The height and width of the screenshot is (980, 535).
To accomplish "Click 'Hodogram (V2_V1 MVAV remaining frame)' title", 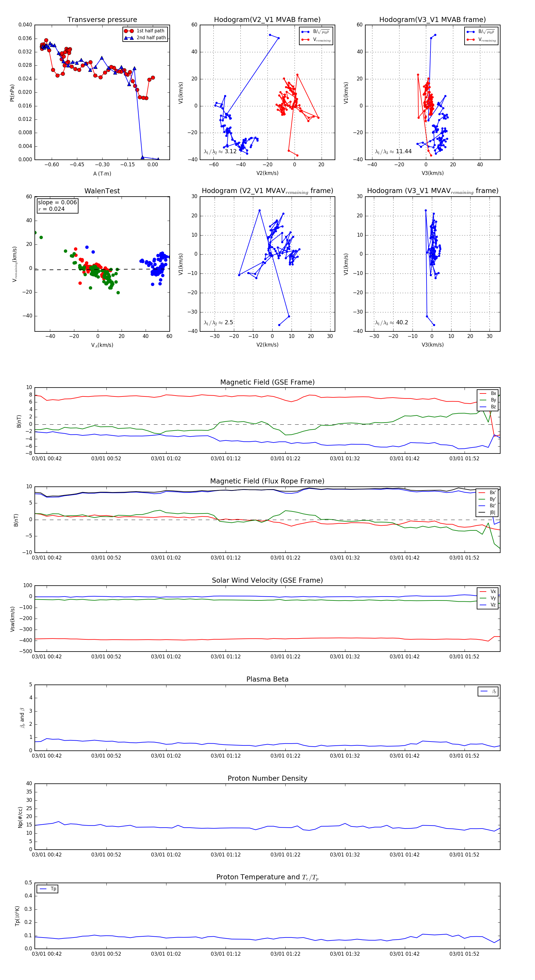I will (x=267, y=191).
